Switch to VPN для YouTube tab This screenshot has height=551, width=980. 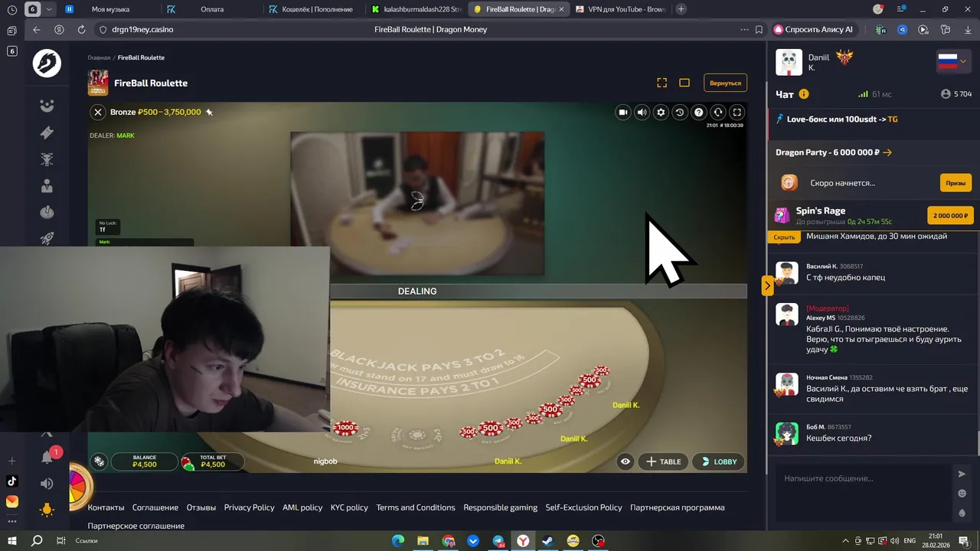pyautogui.click(x=620, y=9)
